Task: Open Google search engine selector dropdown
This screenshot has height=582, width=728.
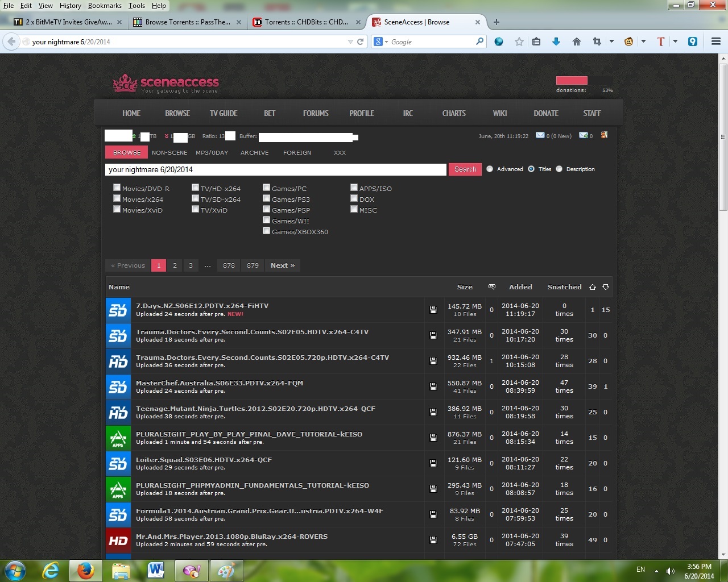Action: tap(381, 41)
